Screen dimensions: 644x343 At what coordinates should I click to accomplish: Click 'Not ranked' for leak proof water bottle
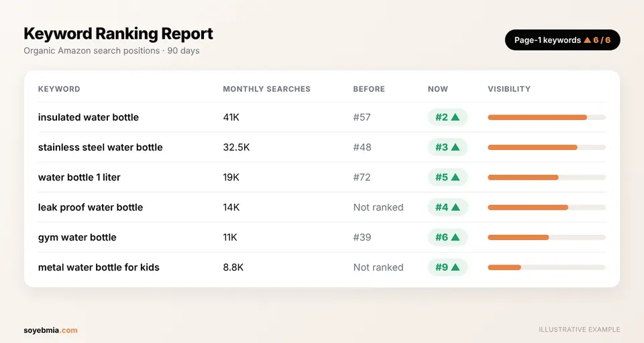coord(378,207)
